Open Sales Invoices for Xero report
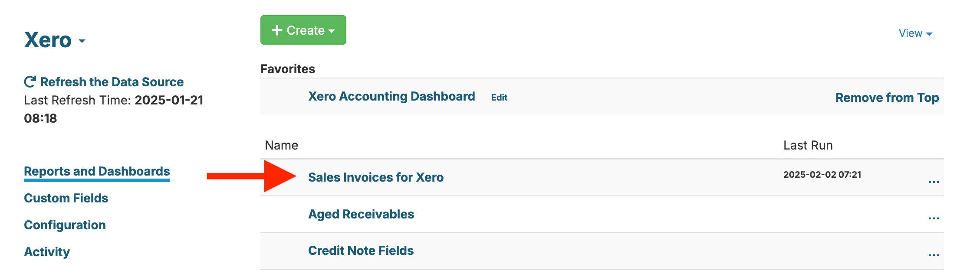Image resolution: width=980 pixels, height=280 pixels. tap(375, 177)
